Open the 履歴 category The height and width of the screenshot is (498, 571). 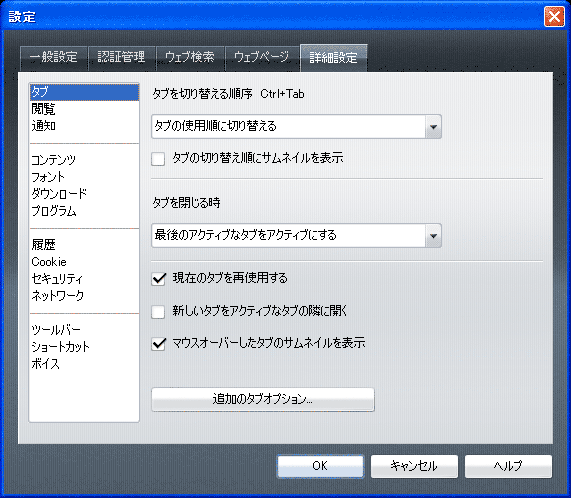(84, 245)
